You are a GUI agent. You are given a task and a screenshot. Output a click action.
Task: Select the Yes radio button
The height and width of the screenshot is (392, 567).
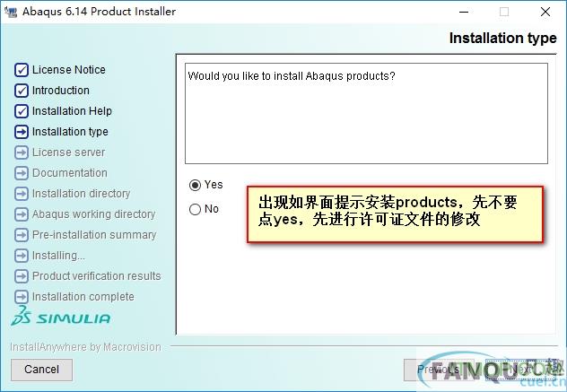[x=195, y=185]
